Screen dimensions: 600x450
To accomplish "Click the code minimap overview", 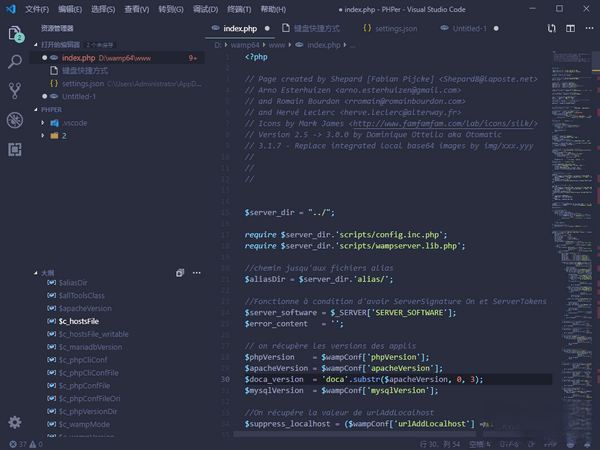I will pyautogui.click(x=572, y=243).
